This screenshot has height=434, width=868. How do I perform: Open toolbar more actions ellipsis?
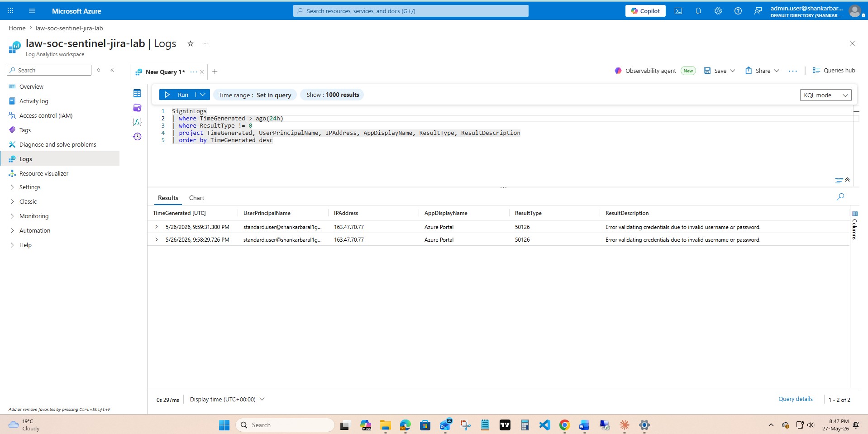tap(792, 71)
